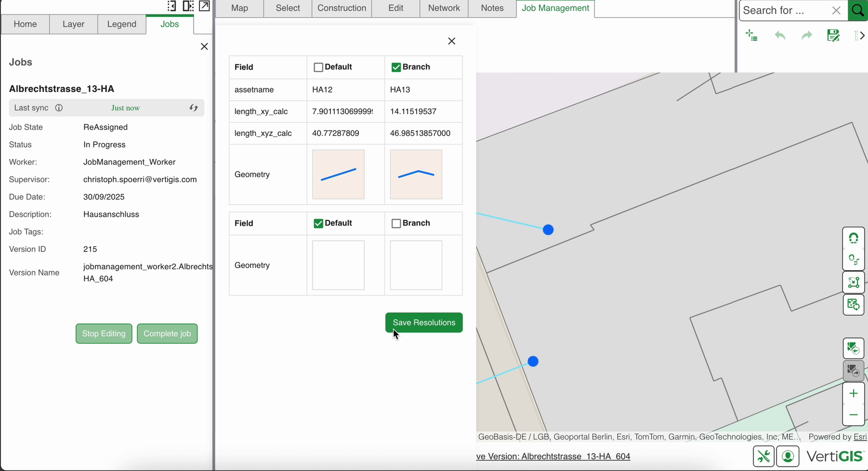Select the Branch geometry preview thumbnail
The width and height of the screenshot is (868, 471).
(416, 174)
